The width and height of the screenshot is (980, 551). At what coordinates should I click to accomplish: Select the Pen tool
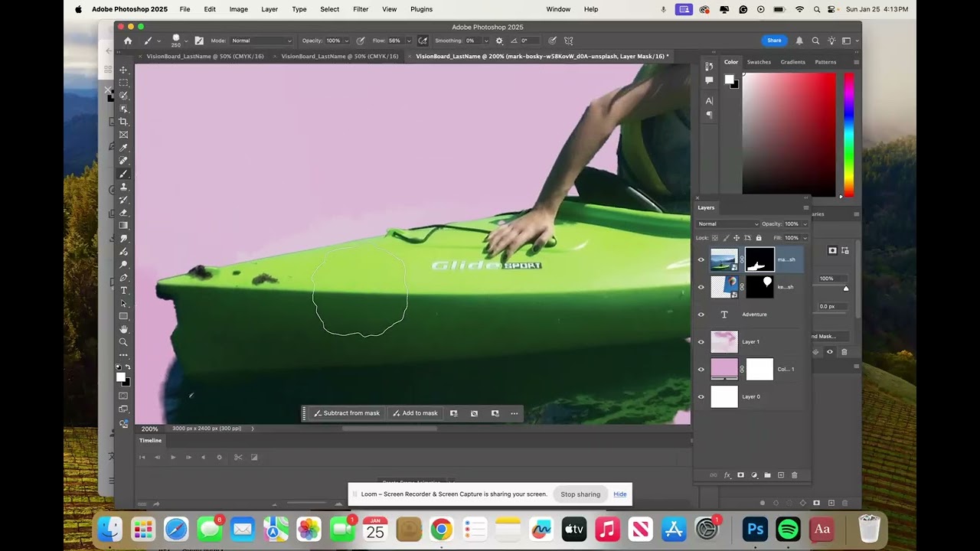(x=123, y=278)
